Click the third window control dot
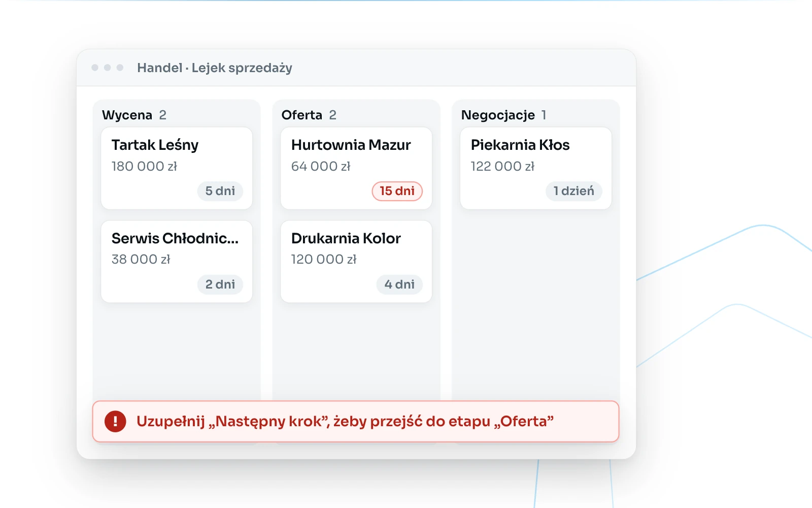The width and height of the screenshot is (812, 508). click(x=120, y=68)
